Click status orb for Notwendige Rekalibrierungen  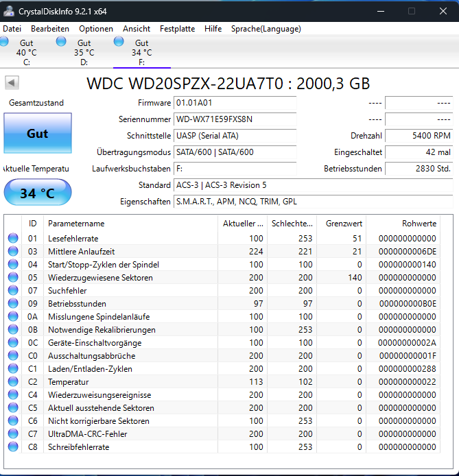pyautogui.click(x=13, y=329)
